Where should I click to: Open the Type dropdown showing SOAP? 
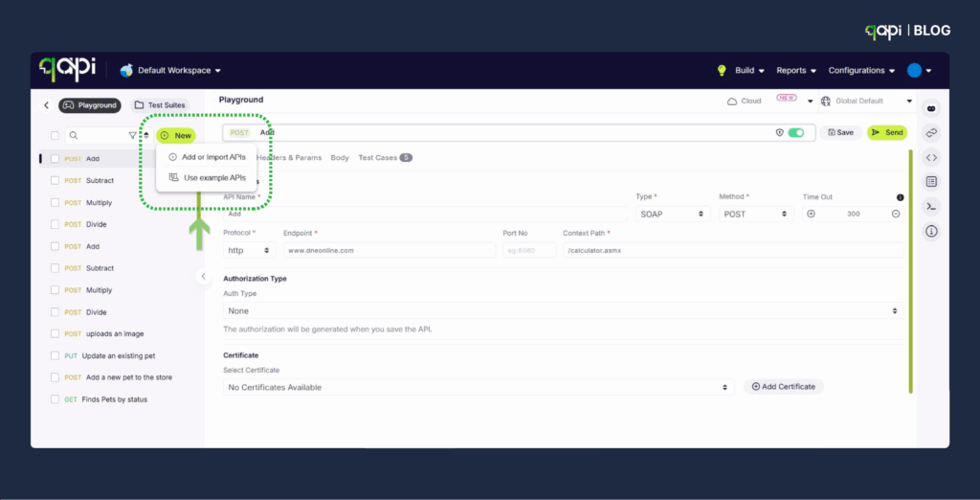tap(673, 214)
